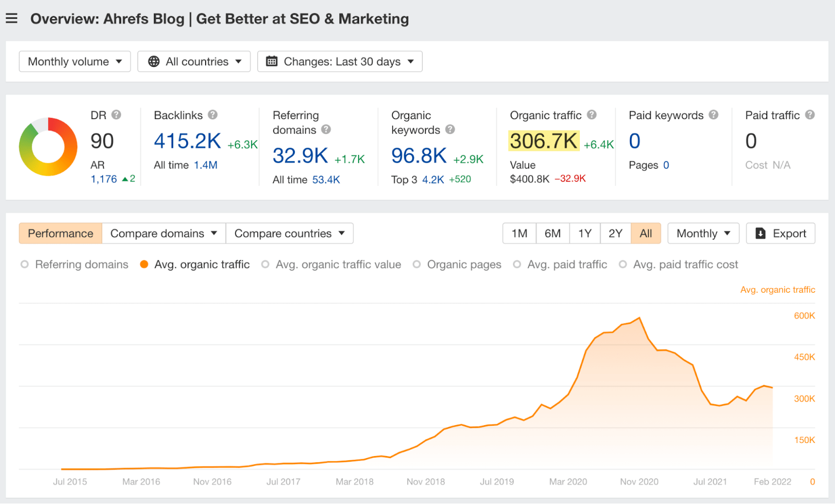Select the 1Y time range
This screenshot has width=835, height=504.
coord(585,233)
